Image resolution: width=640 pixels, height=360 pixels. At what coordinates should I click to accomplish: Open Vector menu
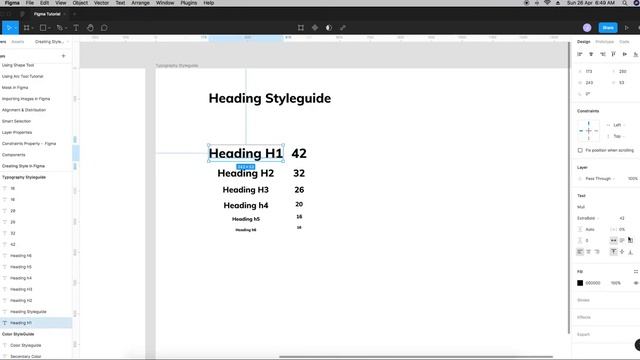tap(101, 3)
